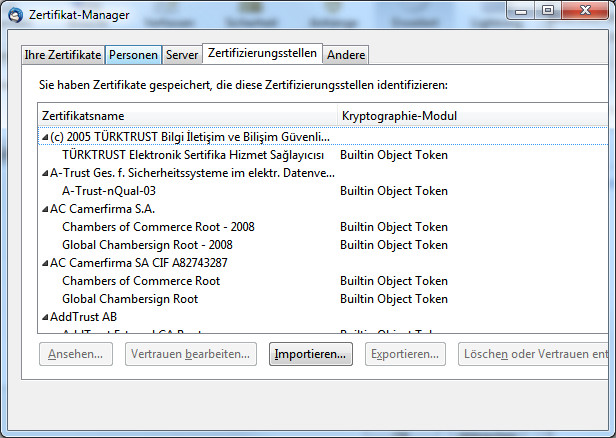Image resolution: width=616 pixels, height=438 pixels.
Task: Select the A-Trust-nQual-03 certificate
Action: pyautogui.click(x=109, y=191)
